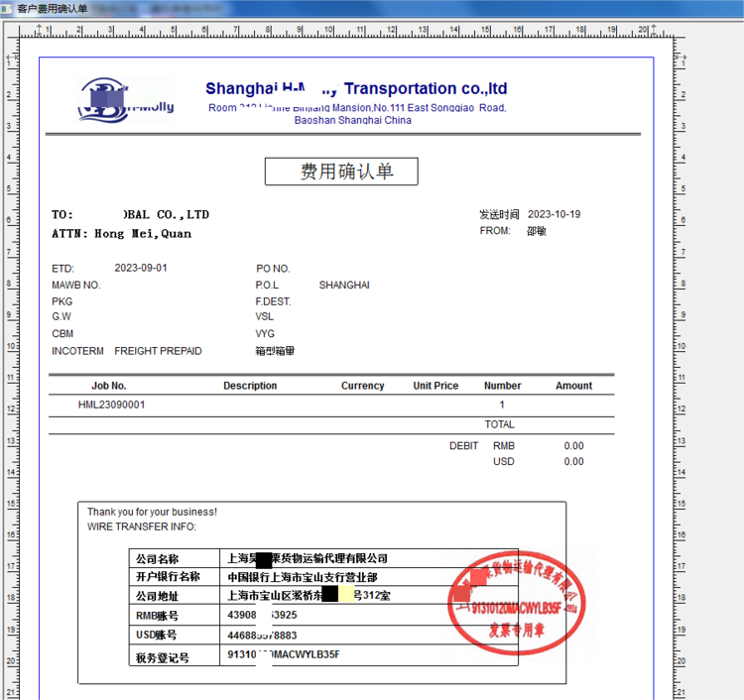Screen dimensions: 744x700
Task: Click the 'INCOTERM' label
Action: (x=77, y=351)
